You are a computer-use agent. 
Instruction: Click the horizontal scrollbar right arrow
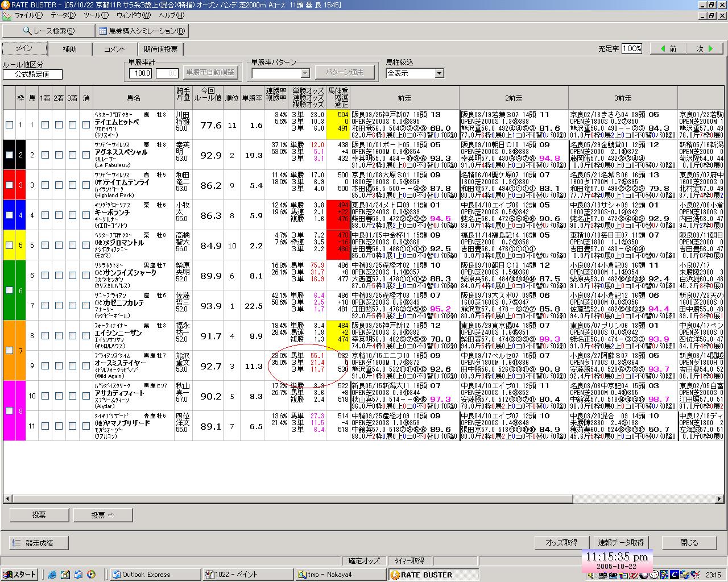(x=719, y=498)
